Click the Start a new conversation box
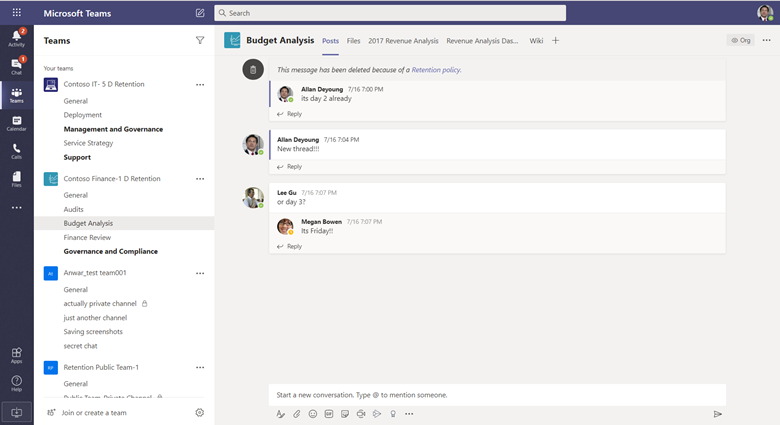Viewport: 780px width, 425px height. click(497, 395)
